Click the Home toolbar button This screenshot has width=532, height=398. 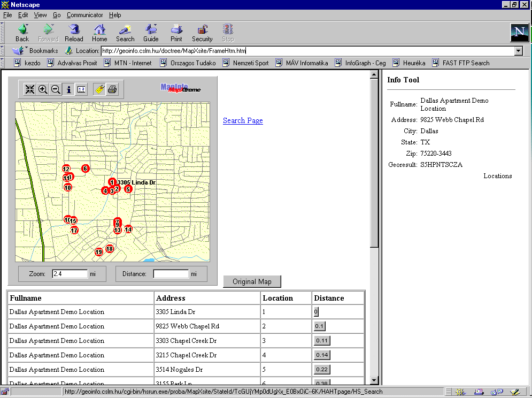[99, 33]
